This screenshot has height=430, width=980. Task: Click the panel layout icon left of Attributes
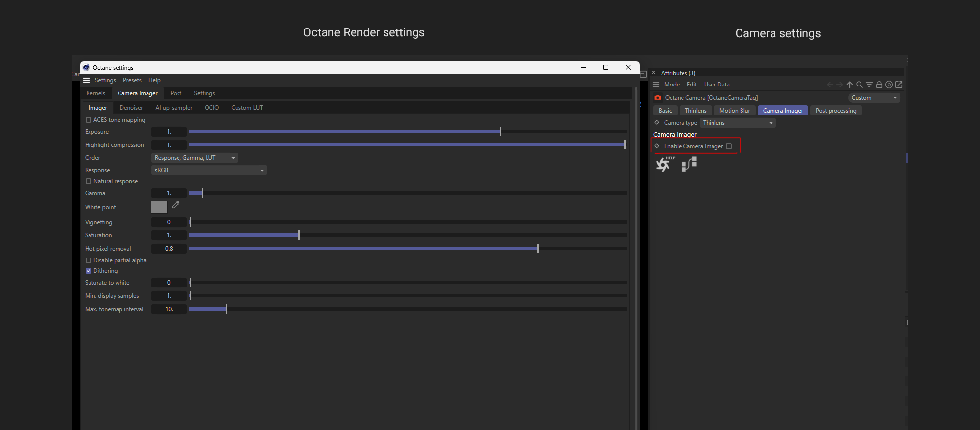[x=643, y=74]
